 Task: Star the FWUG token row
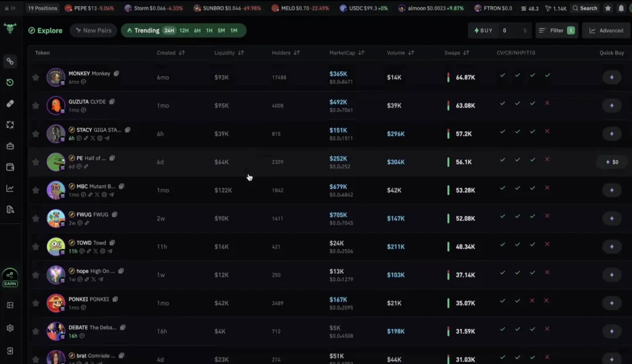(x=36, y=218)
